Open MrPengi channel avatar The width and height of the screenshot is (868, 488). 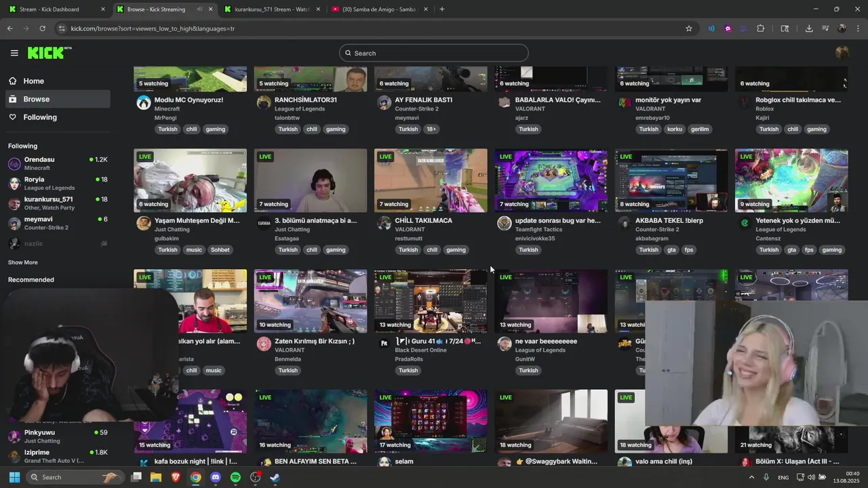point(144,102)
